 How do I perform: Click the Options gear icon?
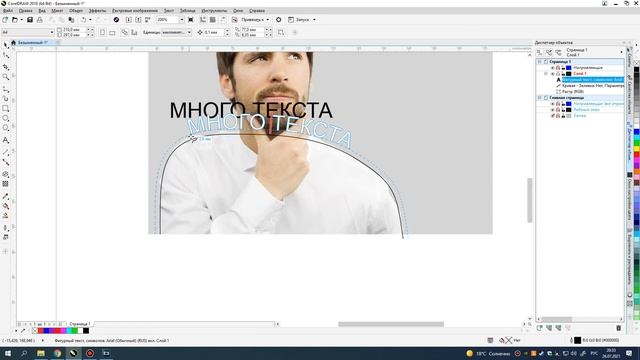point(278,20)
